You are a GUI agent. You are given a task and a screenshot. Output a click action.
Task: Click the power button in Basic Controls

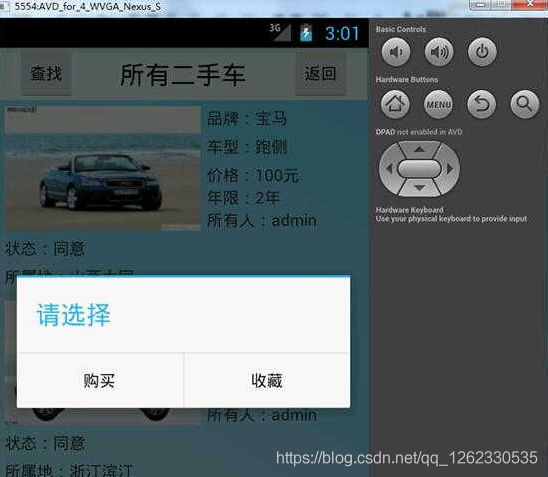pos(482,52)
